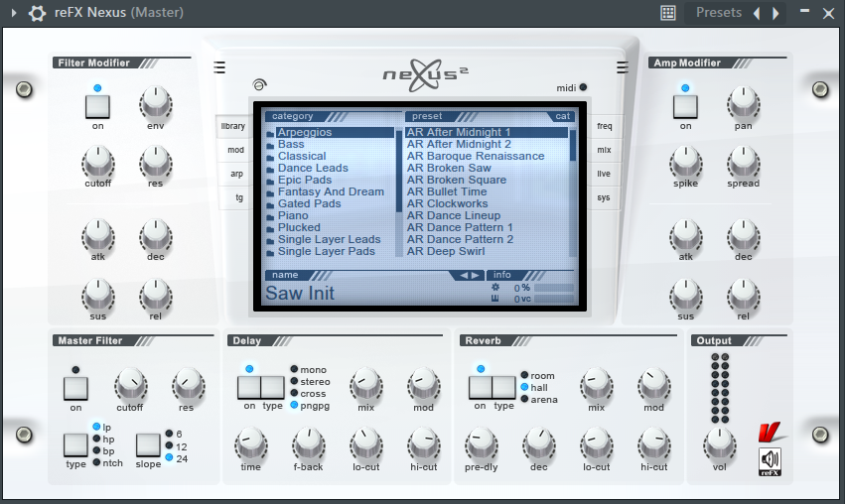Image resolution: width=845 pixels, height=504 pixels.
Task: Open the right hamburger menu above the display
Action: tap(622, 67)
